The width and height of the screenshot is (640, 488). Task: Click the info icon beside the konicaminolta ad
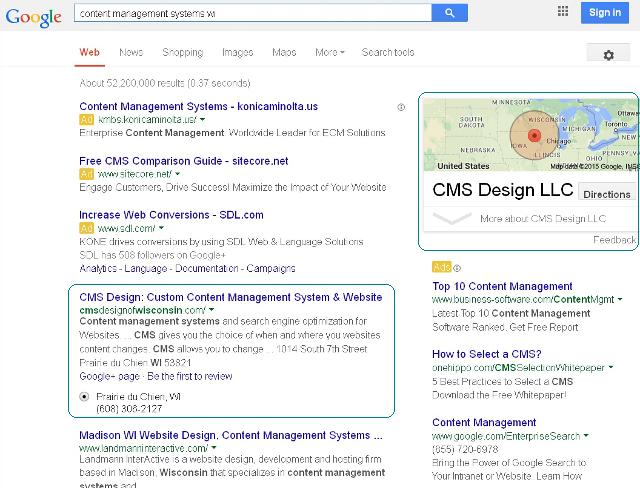coord(401,107)
